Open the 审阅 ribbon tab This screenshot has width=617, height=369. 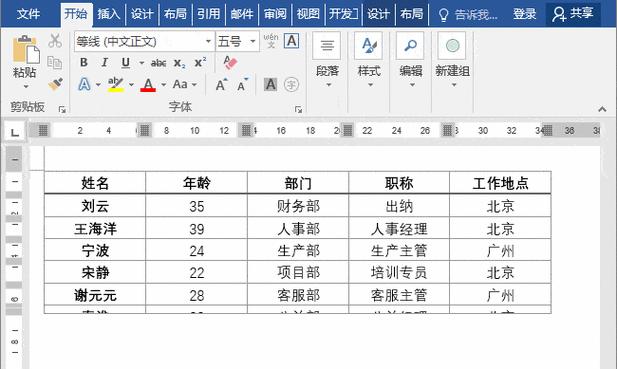click(x=275, y=14)
